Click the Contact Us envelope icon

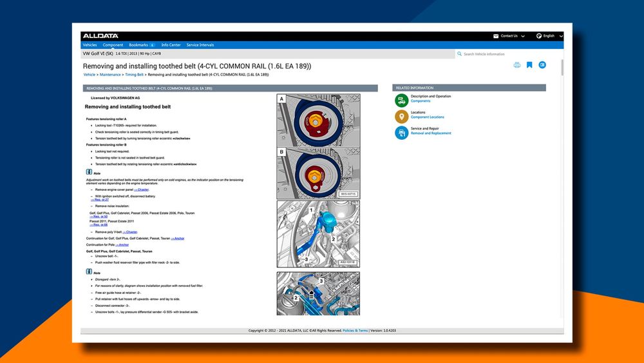(496, 35)
